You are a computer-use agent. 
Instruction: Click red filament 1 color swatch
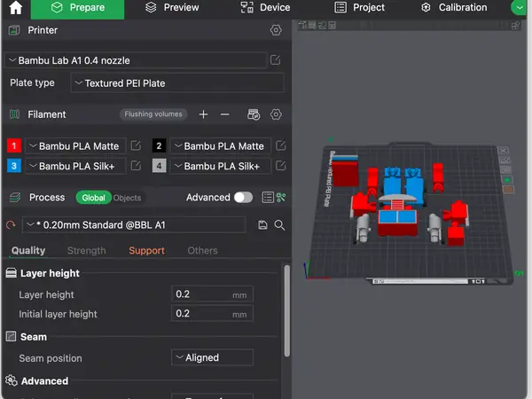coord(14,146)
